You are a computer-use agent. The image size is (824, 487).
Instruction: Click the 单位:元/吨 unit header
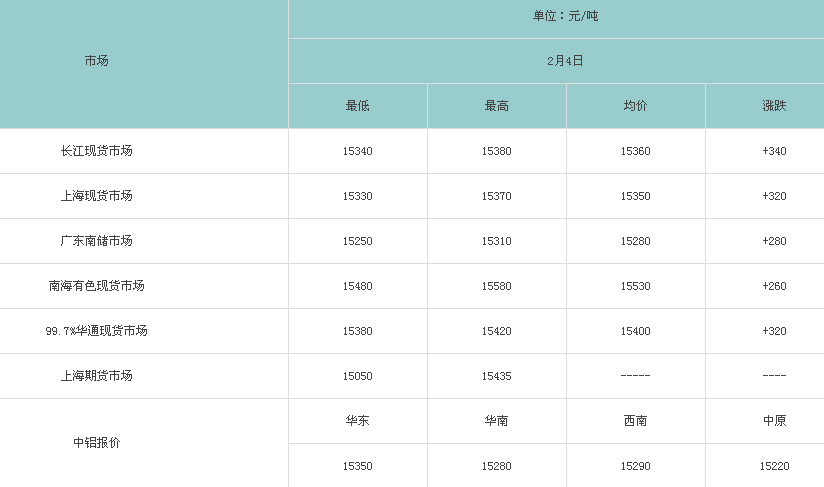tap(565, 16)
